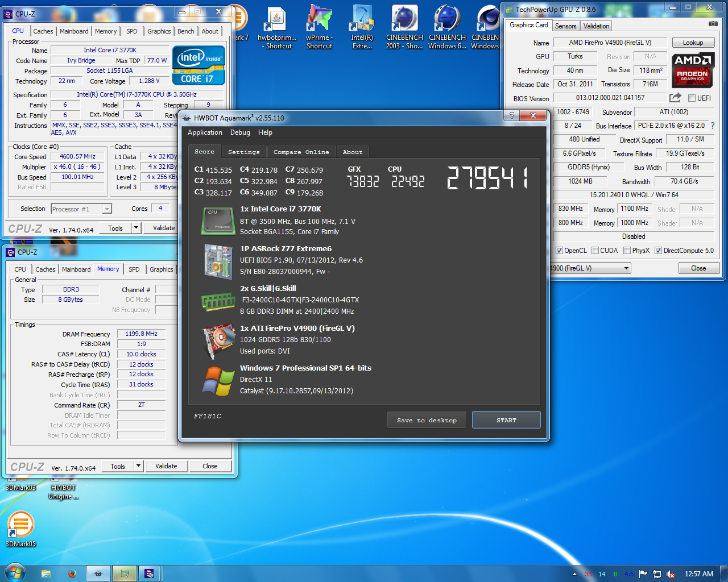
Task: Show hidden tray icons arrow
Action: (x=574, y=574)
